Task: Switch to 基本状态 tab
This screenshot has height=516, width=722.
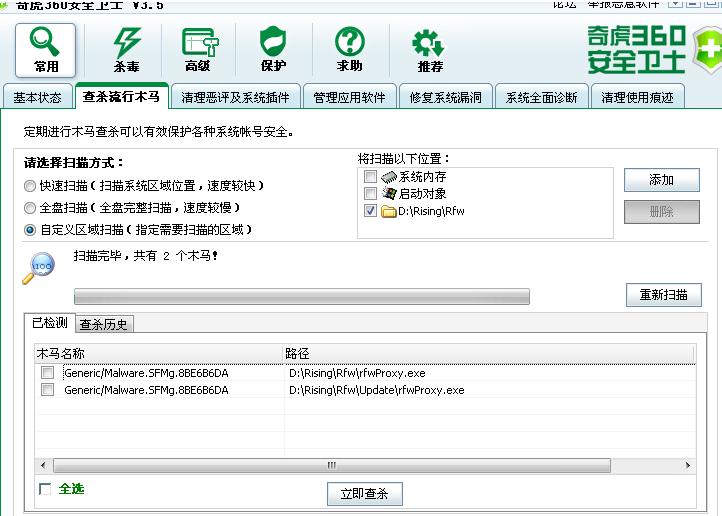Action: coord(37,97)
